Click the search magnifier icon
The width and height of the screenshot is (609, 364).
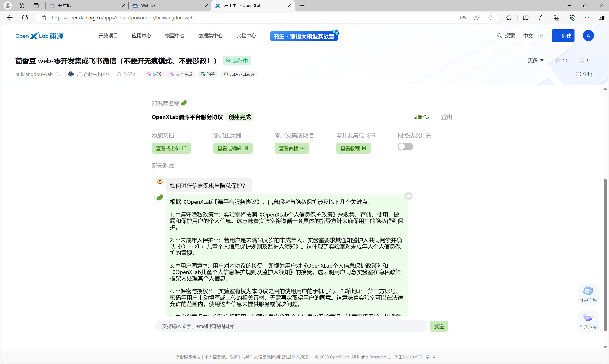pyautogui.click(x=499, y=35)
